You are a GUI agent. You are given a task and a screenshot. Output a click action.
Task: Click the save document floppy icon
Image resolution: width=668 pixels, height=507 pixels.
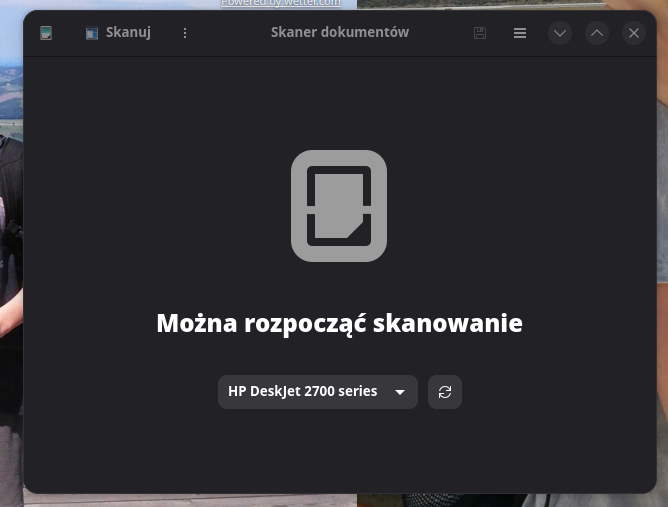click(x=480, y=33)
